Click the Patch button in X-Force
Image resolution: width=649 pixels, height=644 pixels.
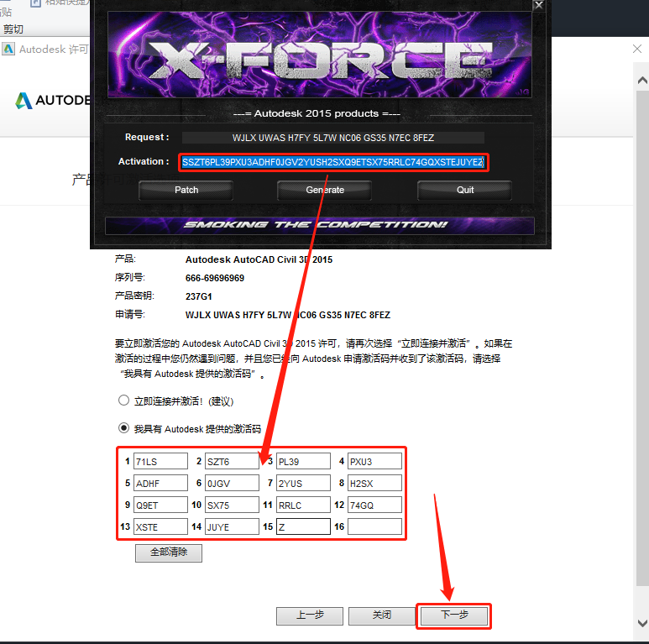coord(186,191)
